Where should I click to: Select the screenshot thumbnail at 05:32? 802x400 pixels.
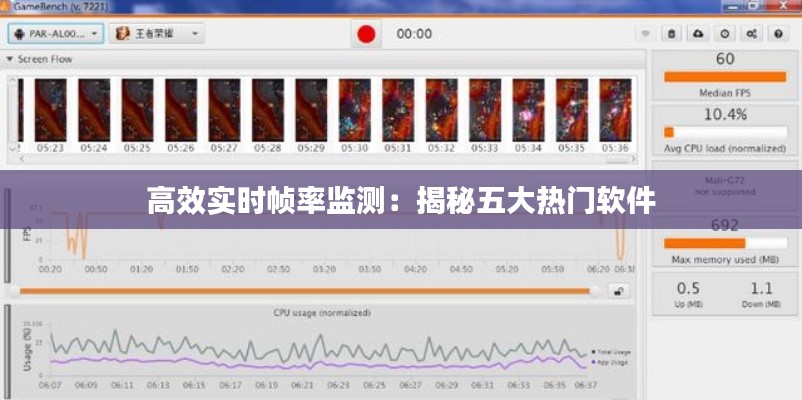click(x=441, y=110)
